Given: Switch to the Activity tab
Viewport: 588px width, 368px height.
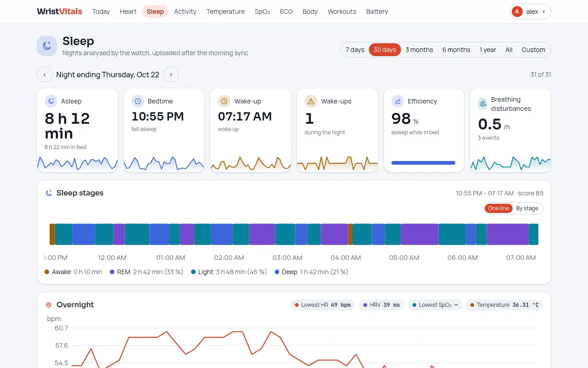Looking at the screenshot, I should pyautogui.click(x=185, y=11).
